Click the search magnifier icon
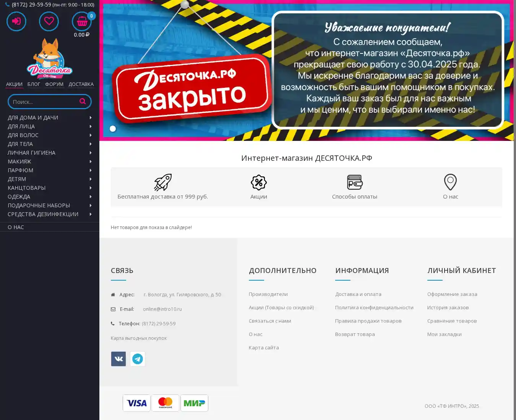Image resolution: width=516 pixels, height=420 pixels. point(83,102)
